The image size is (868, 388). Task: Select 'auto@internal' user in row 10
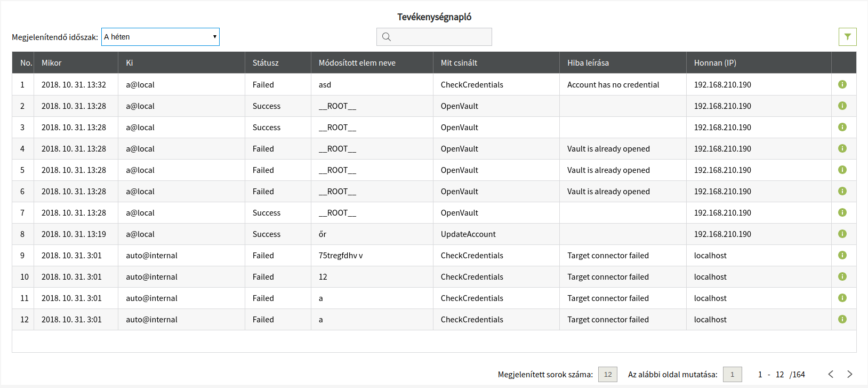click(151, 277)
